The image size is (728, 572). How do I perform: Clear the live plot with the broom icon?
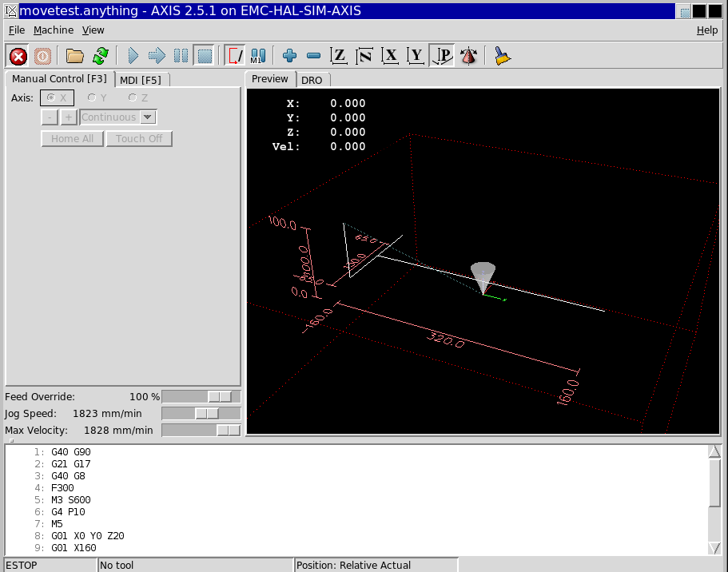(502, 56)
